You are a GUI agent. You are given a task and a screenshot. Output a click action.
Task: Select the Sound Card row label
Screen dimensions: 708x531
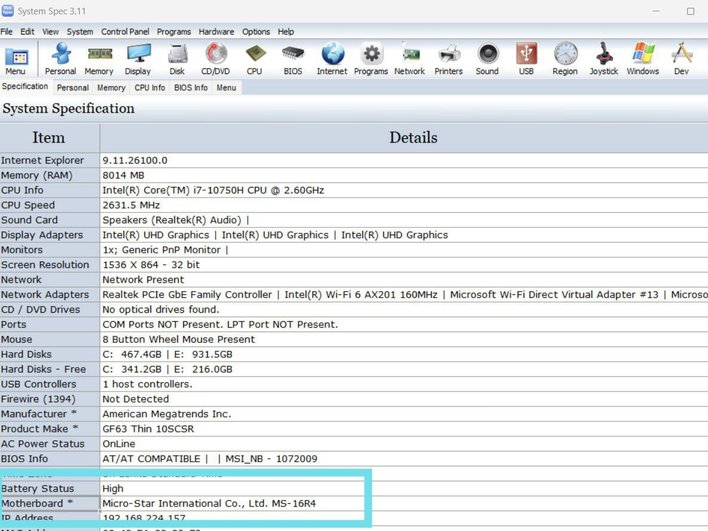pos(29,220)
